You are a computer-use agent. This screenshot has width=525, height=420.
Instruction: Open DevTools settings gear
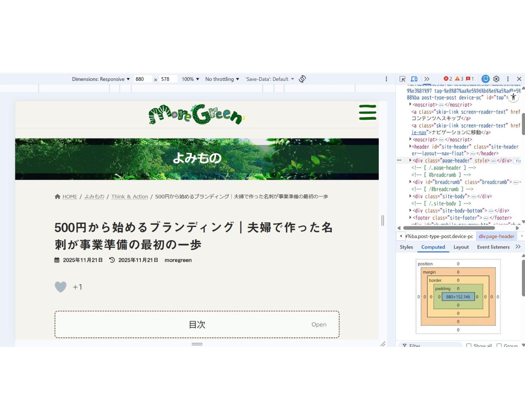click(x=497, y=79)
